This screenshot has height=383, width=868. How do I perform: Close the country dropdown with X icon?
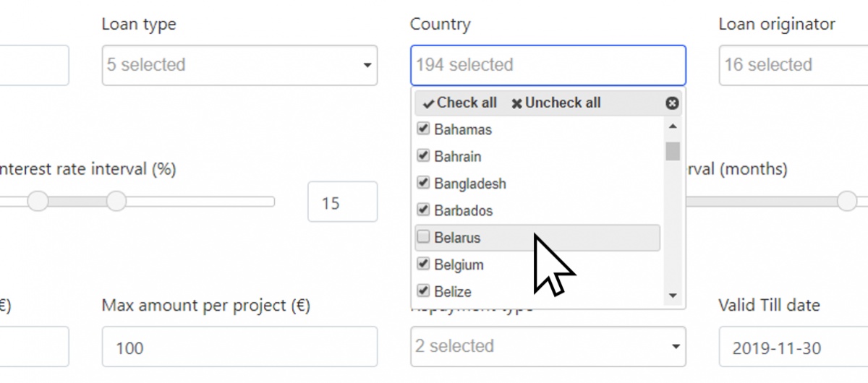point(672,103)
